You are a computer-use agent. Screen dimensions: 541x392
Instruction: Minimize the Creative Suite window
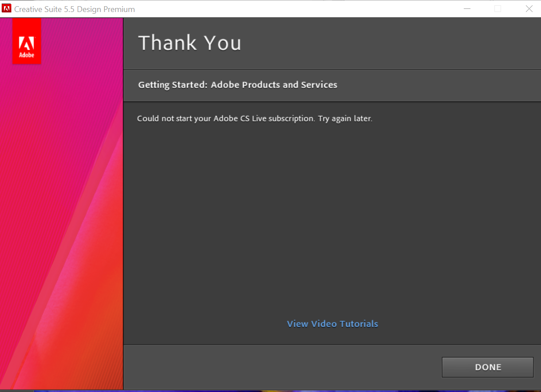tap(466, 8)
